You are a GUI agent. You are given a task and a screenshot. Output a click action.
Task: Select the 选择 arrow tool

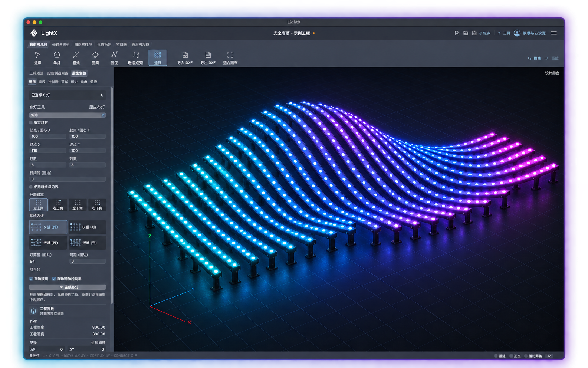(x=37, y=58)
